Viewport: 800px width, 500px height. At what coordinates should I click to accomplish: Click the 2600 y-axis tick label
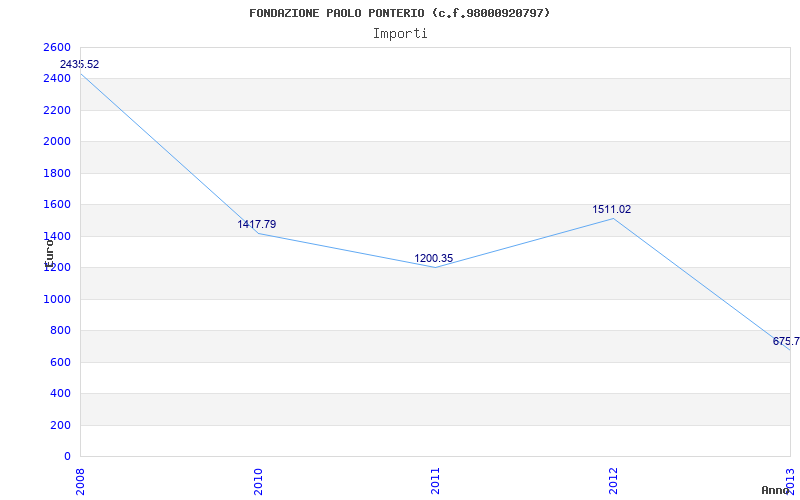(55, 47)
